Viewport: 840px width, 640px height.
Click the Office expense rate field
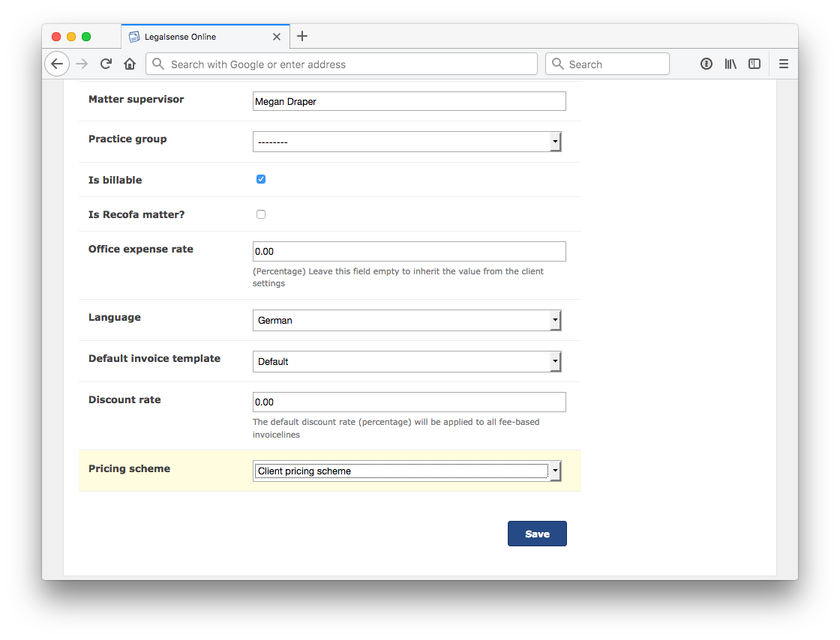click(409, 252)
